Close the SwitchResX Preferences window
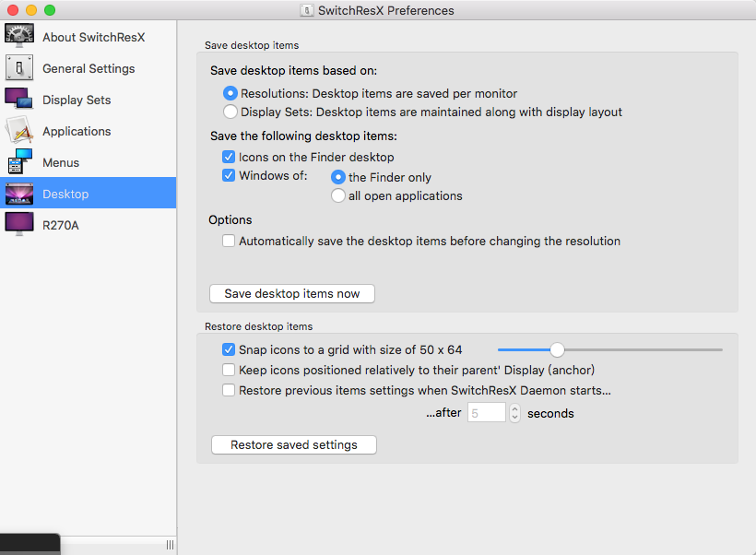 tap(13, 10)
